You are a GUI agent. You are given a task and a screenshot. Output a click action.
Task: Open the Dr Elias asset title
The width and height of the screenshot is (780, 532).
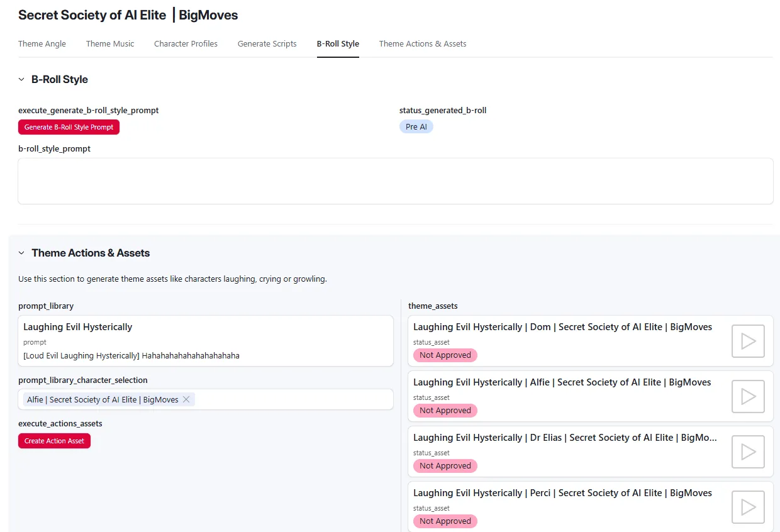coord(565,438)
